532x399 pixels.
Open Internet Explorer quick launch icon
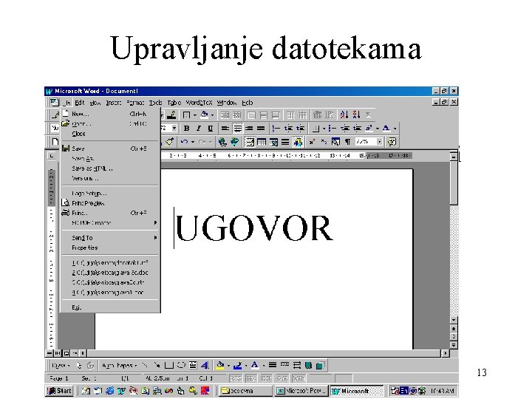[x=109, y=391]
